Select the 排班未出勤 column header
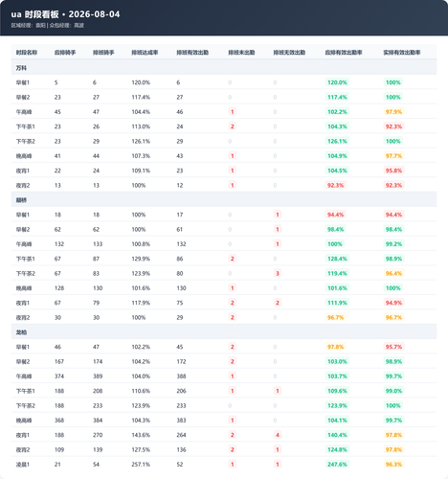The height and width of the screenshot is (479, 448). point(241,53)
